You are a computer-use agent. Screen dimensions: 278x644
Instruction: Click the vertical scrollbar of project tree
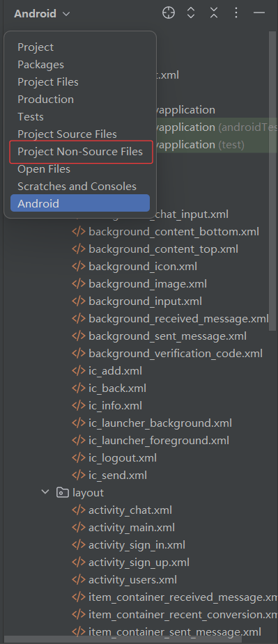pyautogui.click(x=272, y=181)
